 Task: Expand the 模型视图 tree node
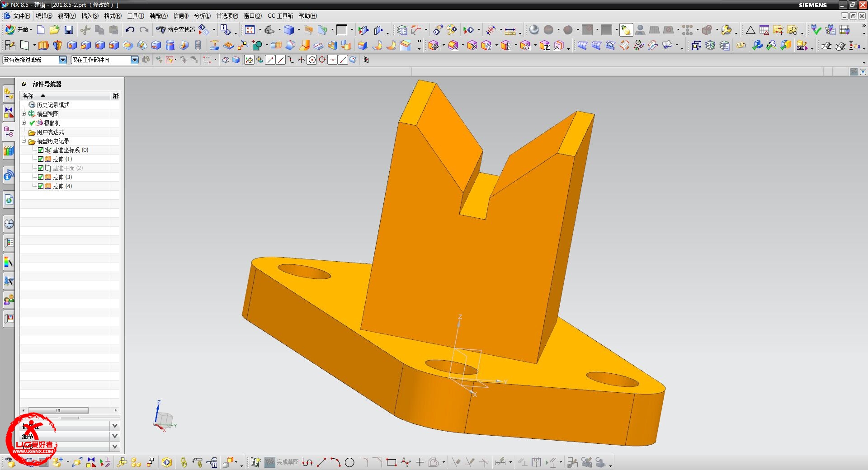point(24,114)
